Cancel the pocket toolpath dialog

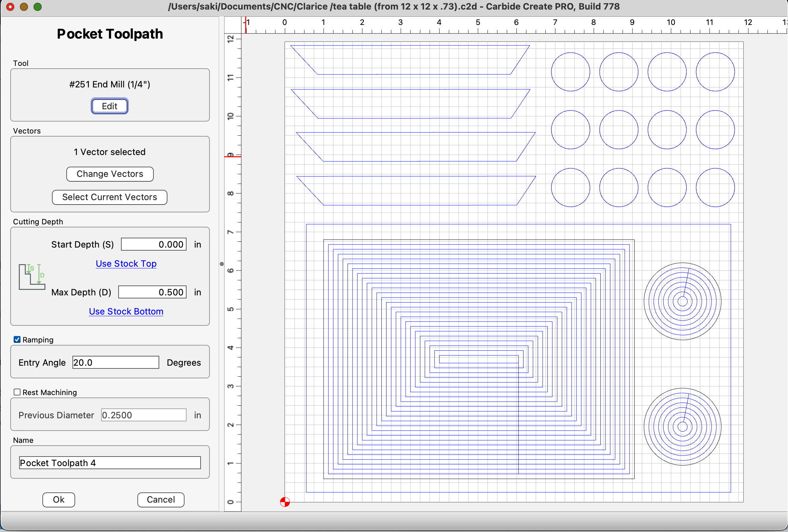click(x=161, y=500)
